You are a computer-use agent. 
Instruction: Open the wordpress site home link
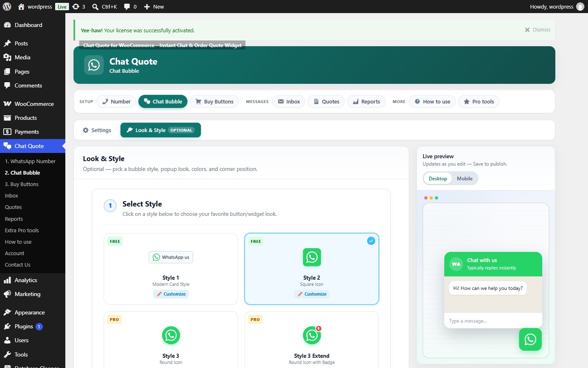35,7
